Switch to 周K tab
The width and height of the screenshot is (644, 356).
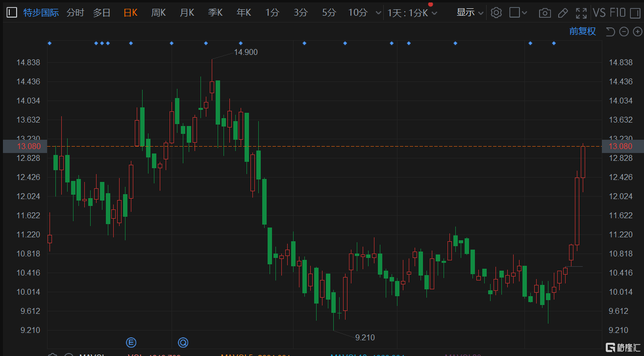pyautogui.click(x=158, y=13)
